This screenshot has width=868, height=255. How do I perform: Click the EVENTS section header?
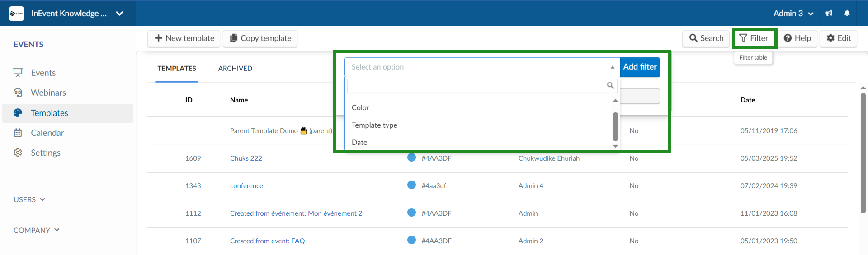click(28, 44)
